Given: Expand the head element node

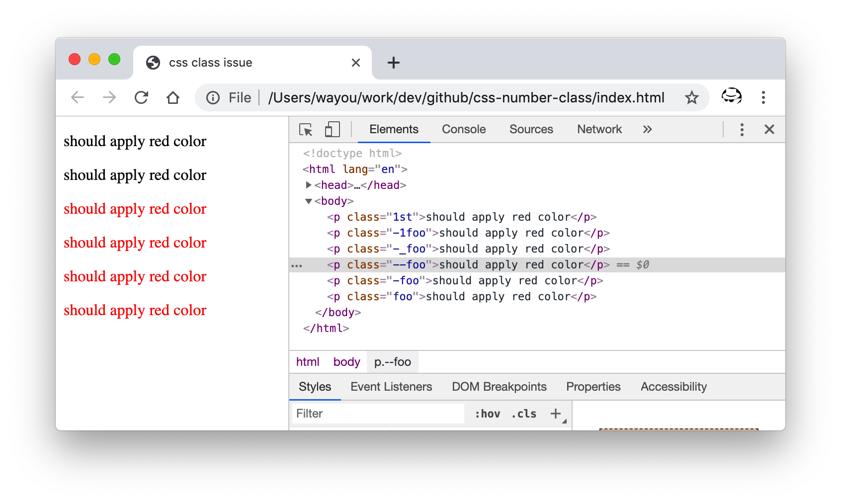Looking at the screenshot, I should (x=309, y=185).
